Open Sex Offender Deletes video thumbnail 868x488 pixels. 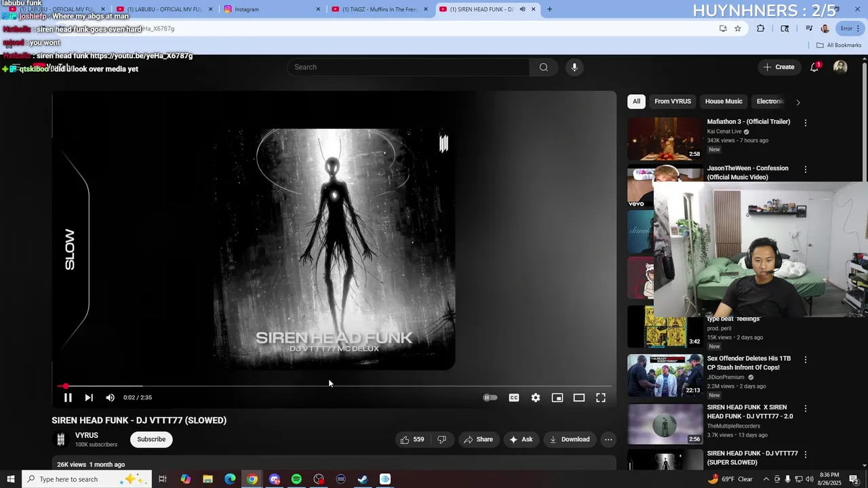coord(665,375)
